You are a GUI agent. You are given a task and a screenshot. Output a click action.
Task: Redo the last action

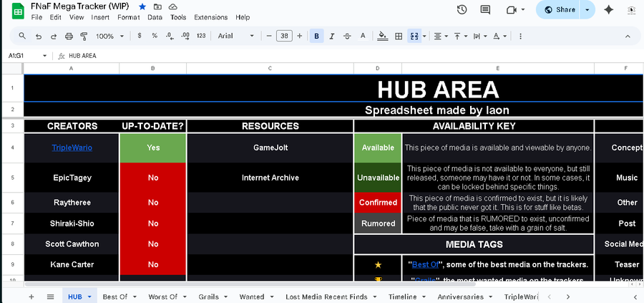54,37
